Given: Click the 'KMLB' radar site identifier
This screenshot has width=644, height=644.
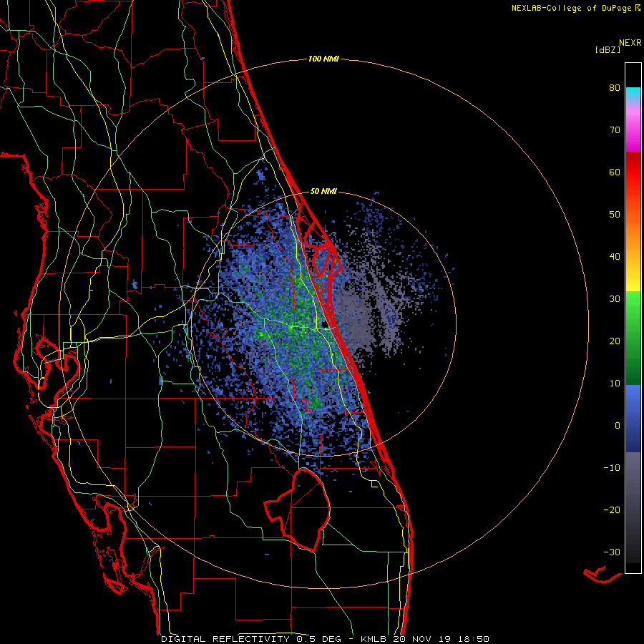Looking at the screenshot, I should (x=374, y=639).
